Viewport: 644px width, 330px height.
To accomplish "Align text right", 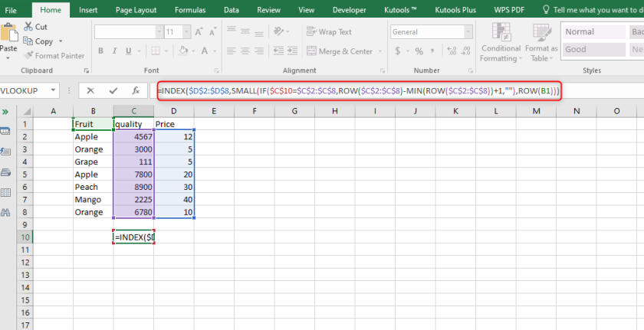I will [259, 51].
